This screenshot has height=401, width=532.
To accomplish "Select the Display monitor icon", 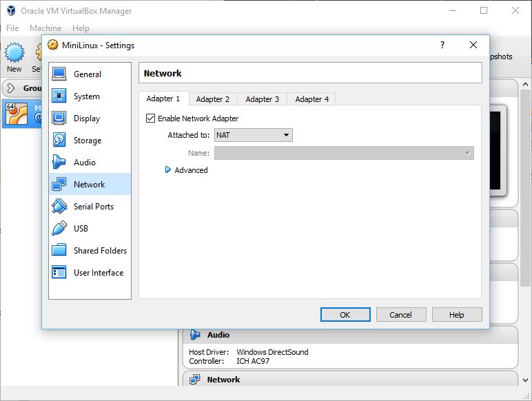I will click(59, 118).
